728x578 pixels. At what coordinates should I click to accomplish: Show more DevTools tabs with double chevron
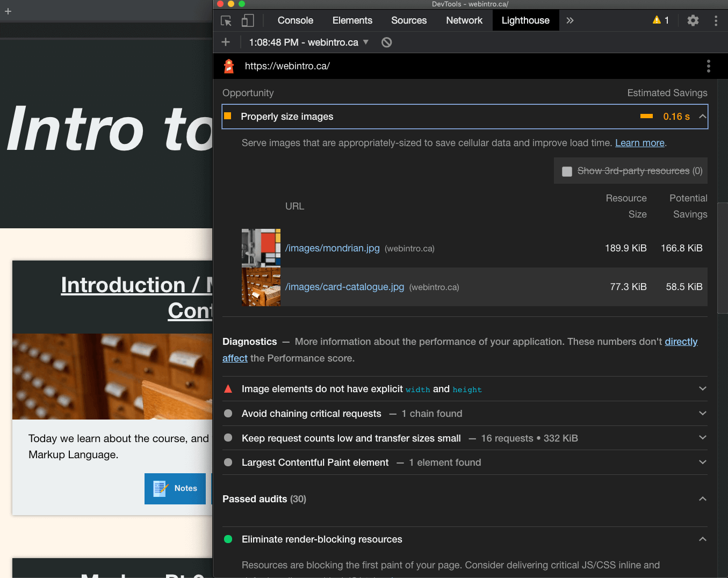tap(570, 20)
